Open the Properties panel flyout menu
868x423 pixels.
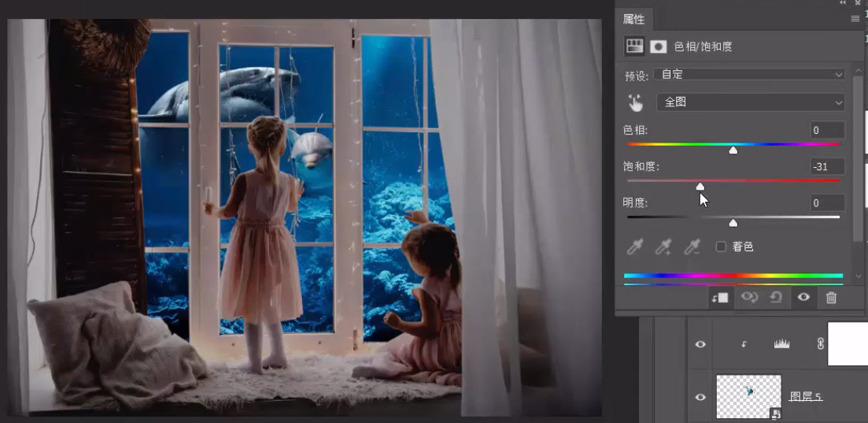(x=855, y=19)
